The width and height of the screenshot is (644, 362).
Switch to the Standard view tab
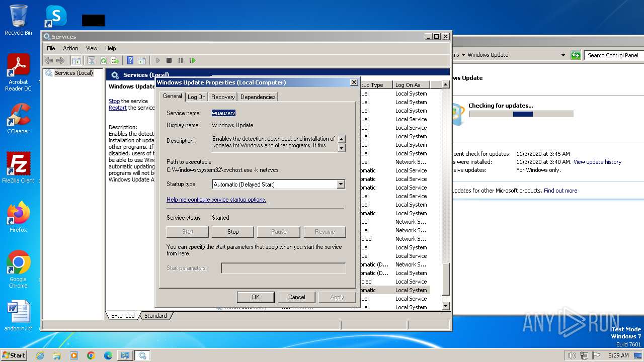[155, 316]
